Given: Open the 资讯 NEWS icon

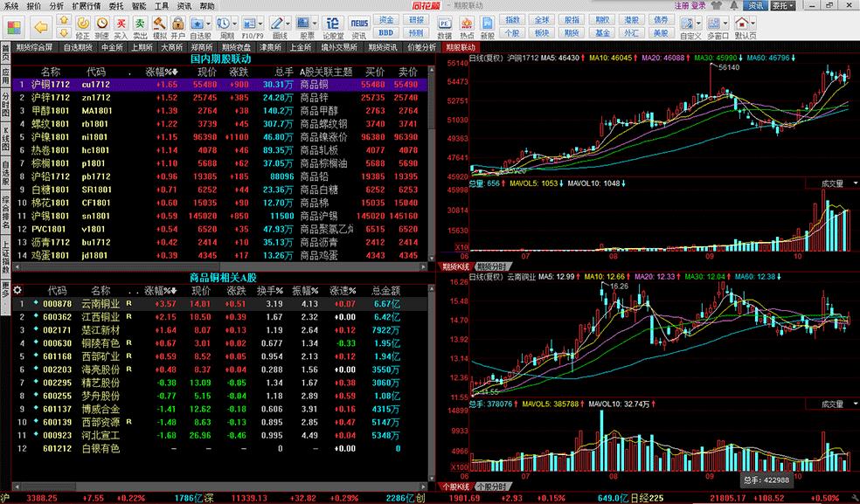Looking at the screenshot, I should pos(359,27).
